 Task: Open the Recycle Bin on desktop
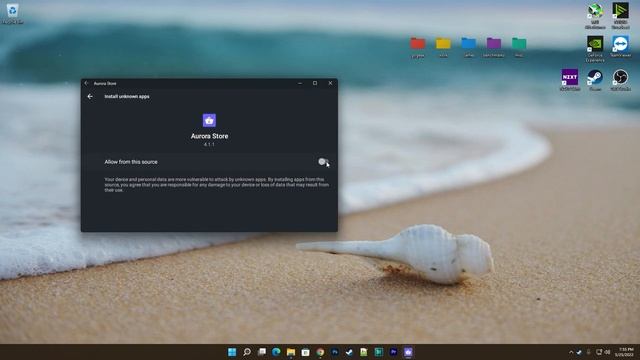[13, 13]
